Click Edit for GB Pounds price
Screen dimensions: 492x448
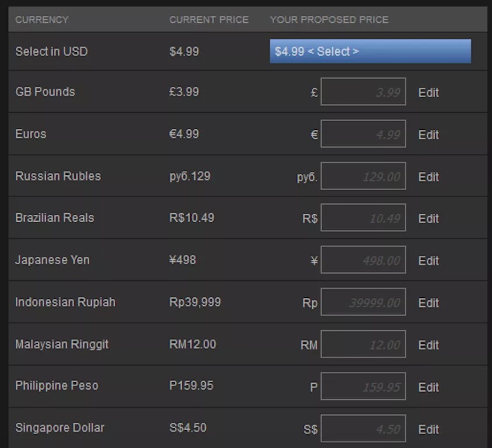(428, 93)
